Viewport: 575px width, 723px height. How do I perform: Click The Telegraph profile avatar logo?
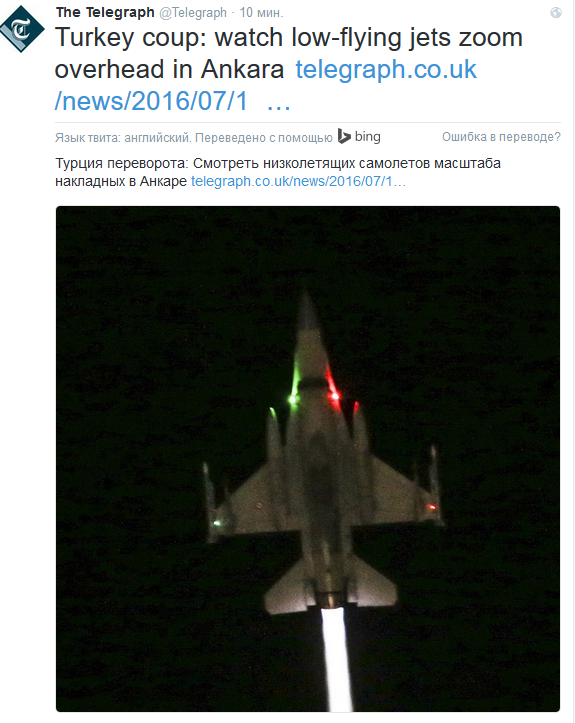[x=22, y=29]
